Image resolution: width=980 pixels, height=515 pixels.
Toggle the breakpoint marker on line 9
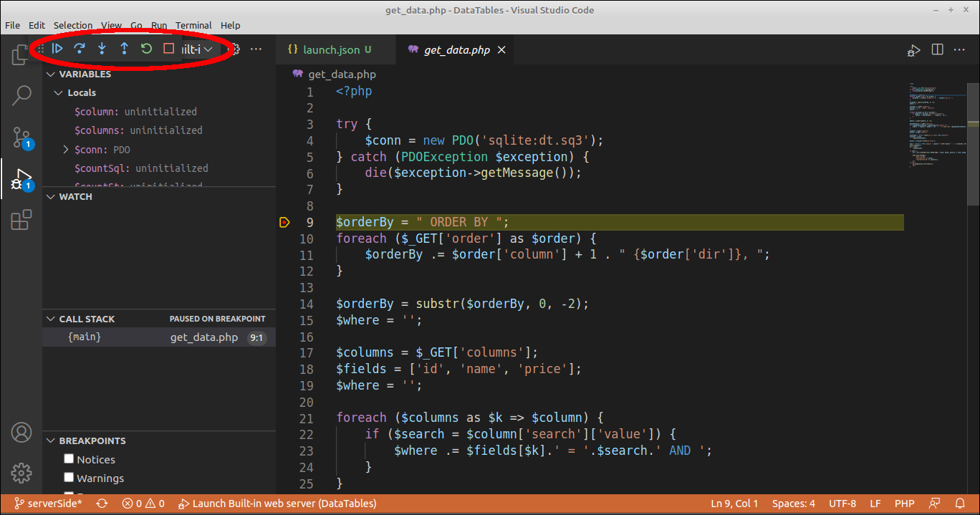[x=284, y=222]
